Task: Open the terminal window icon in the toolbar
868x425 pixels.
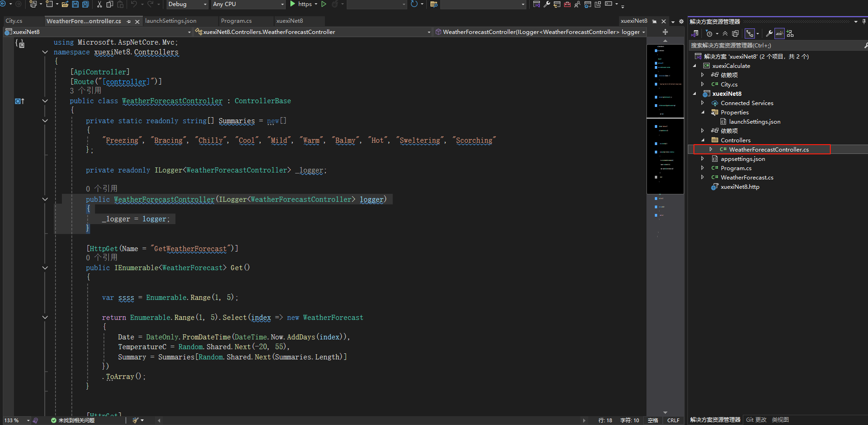Action: [x=608, y=4]
